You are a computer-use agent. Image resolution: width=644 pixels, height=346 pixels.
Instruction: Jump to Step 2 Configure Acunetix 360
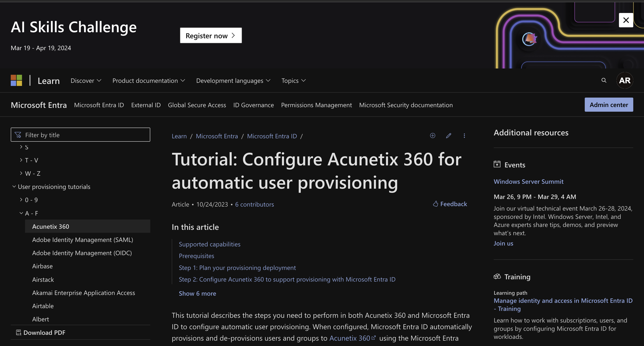(287, 279)
